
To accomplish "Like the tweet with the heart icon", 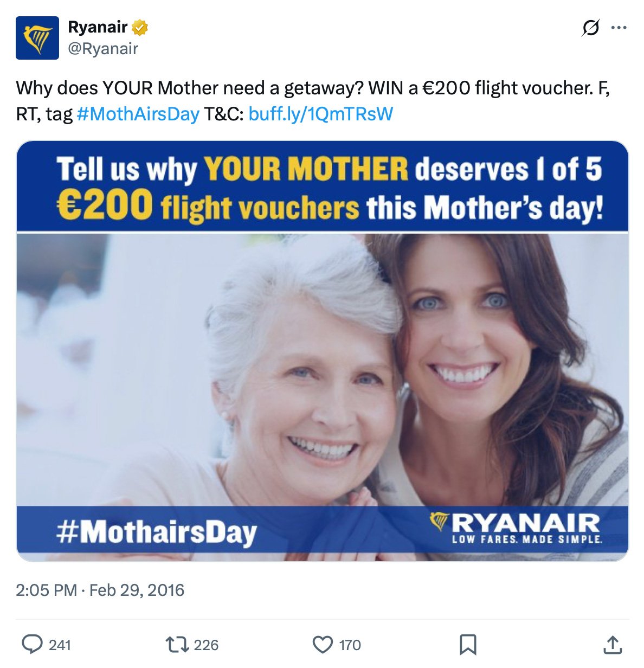I will coord(324,645).
